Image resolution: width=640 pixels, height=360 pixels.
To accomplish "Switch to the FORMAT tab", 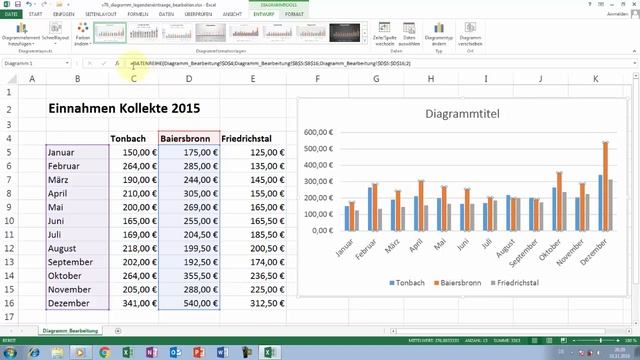I will [x=294, y=14].
